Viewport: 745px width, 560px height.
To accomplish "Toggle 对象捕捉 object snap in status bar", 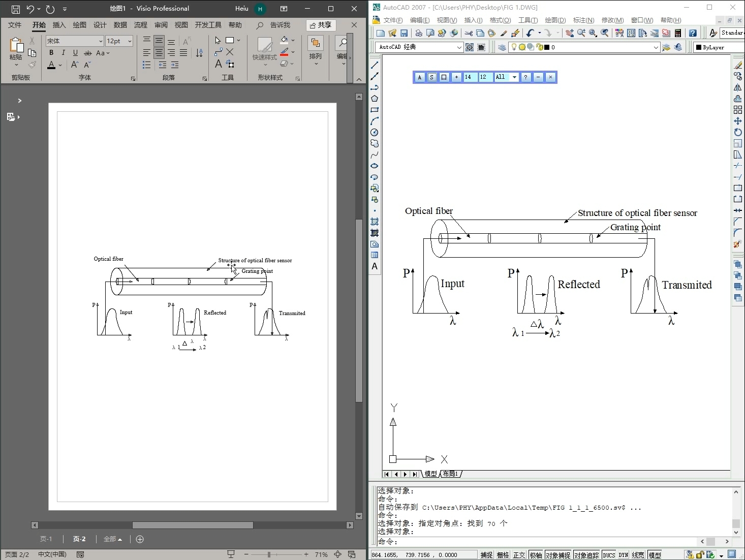I will (x=557, y=555).
